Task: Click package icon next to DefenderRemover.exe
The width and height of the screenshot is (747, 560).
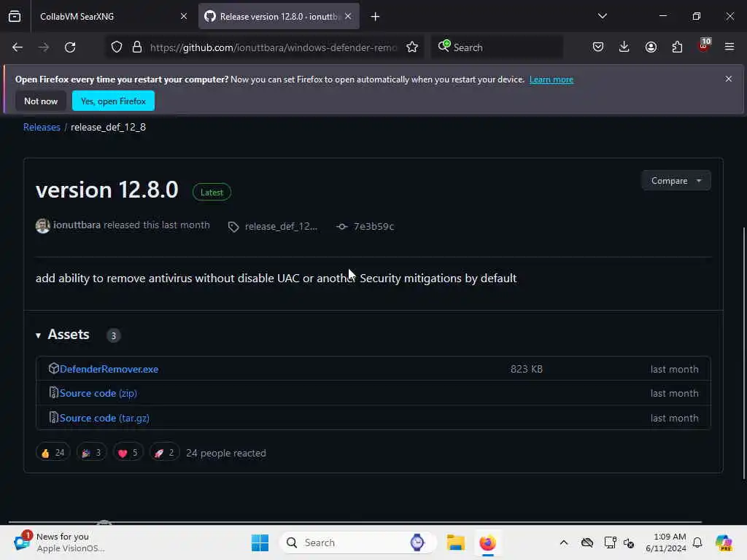Action: (x=53, y=368)
